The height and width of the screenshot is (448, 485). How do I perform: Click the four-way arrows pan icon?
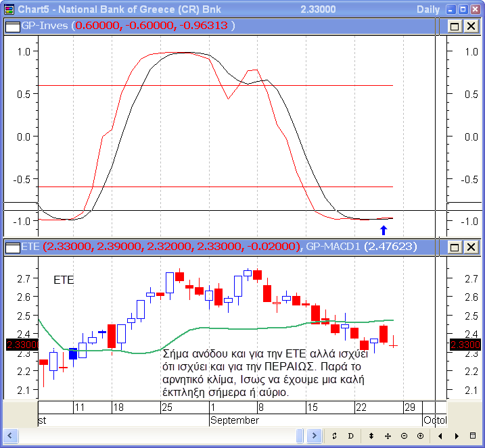coord(388,437)
